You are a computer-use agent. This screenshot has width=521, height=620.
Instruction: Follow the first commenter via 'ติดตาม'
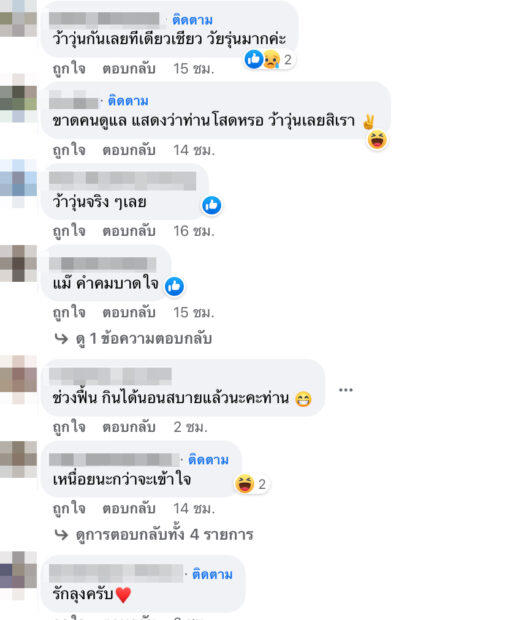pos(193,20)
